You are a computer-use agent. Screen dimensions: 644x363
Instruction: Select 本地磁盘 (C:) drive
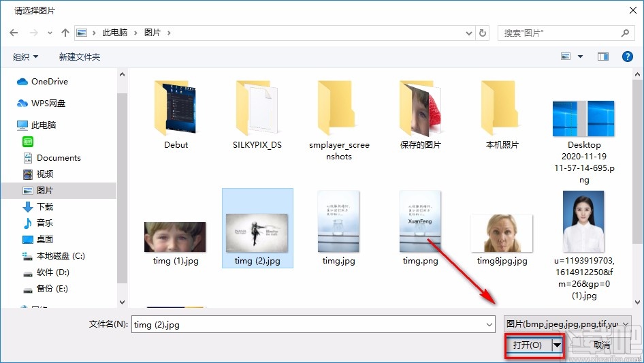coord(53,256)
